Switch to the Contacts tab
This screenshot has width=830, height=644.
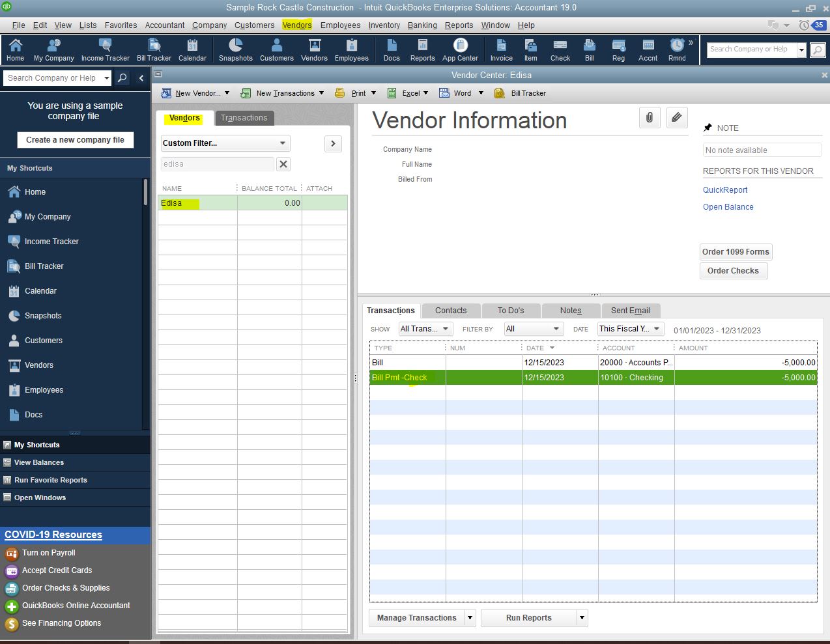pyautogui.click(x=451, y=311)
